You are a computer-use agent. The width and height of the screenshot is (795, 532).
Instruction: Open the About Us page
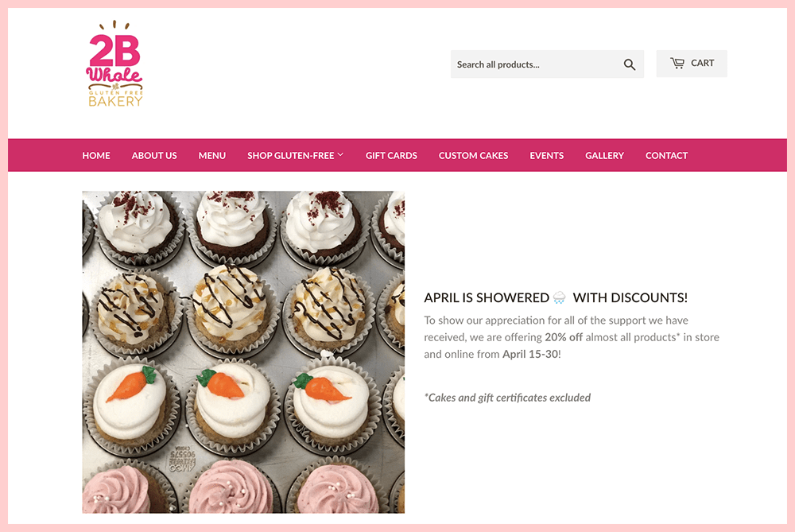154,155
